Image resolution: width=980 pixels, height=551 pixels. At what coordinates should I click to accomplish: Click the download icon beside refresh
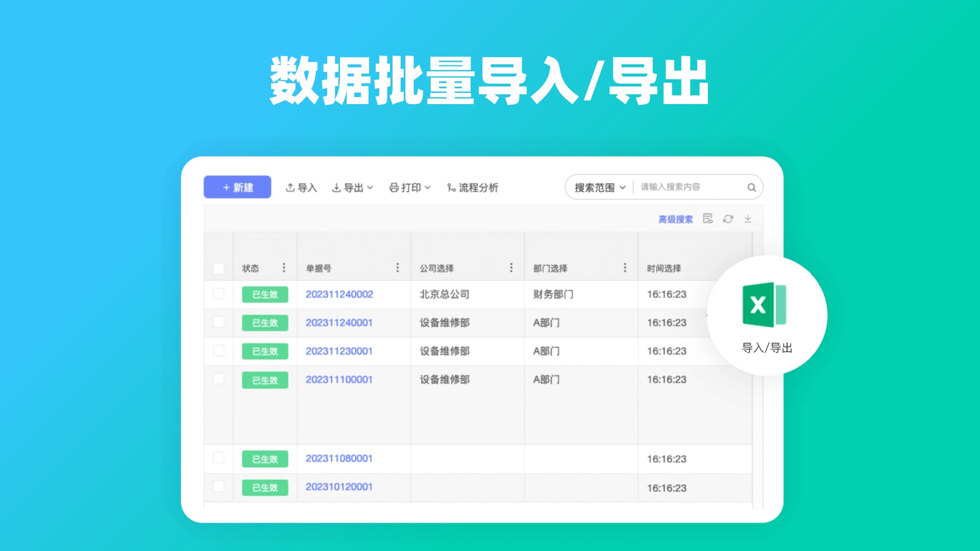point(748,219)
